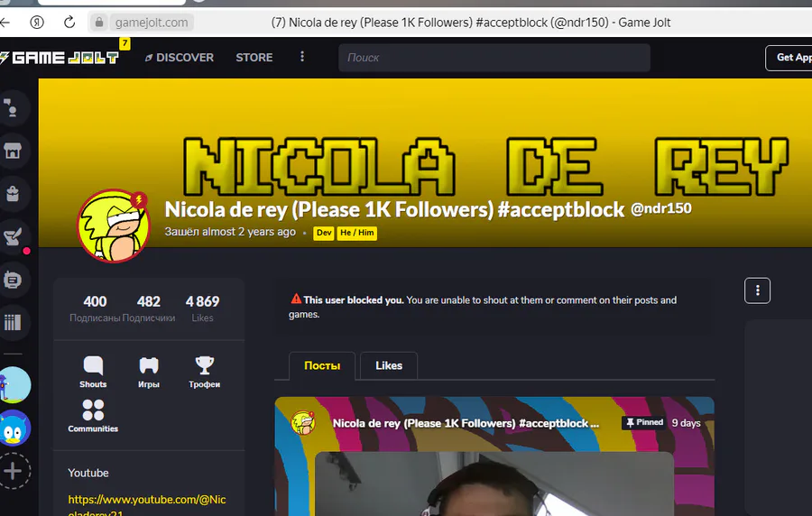The width and height of the screenshot is (812, 516).
Task: Click the notification badge showing 7
Action: tap(125, 43)
